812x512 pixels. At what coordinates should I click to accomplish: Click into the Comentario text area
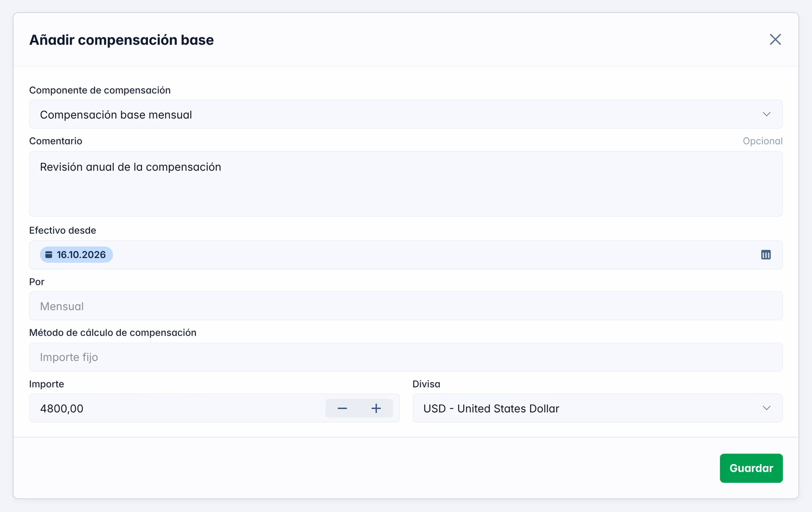coord(406,184)
